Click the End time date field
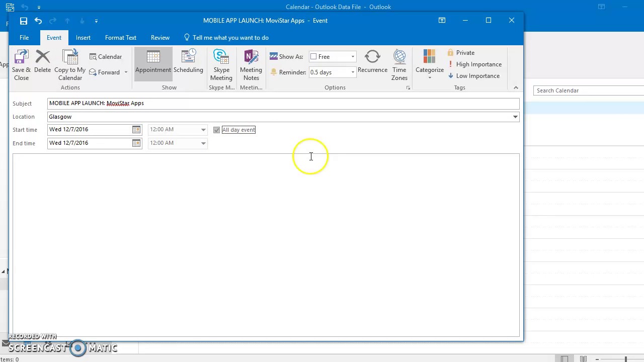 [x=89, y=143]
